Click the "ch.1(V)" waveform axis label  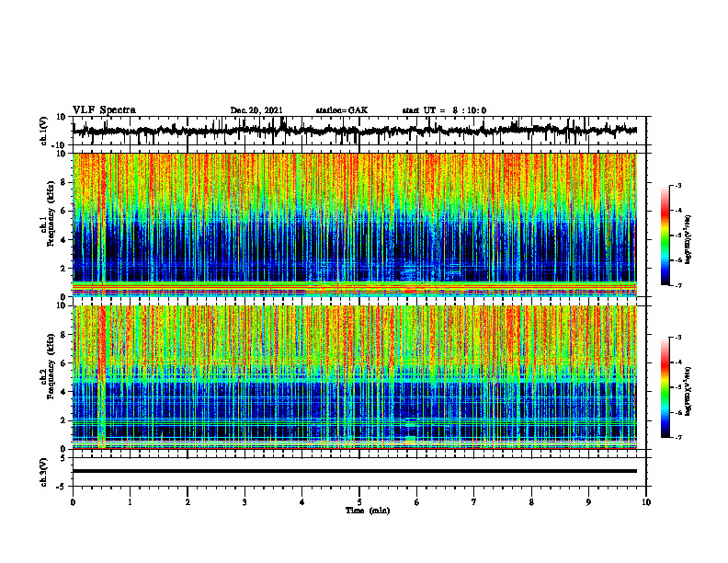(x=43, y=131)
